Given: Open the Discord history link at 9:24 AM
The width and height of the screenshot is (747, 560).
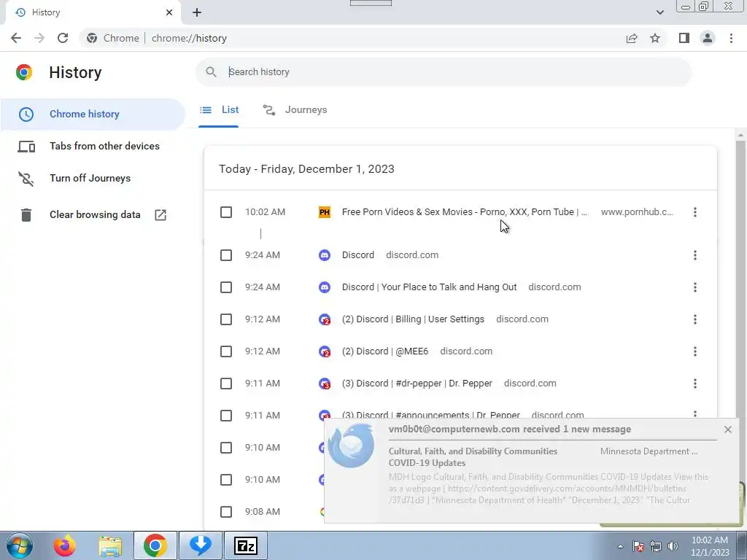Looking at the screenshot, I should [x=357, y=255].
